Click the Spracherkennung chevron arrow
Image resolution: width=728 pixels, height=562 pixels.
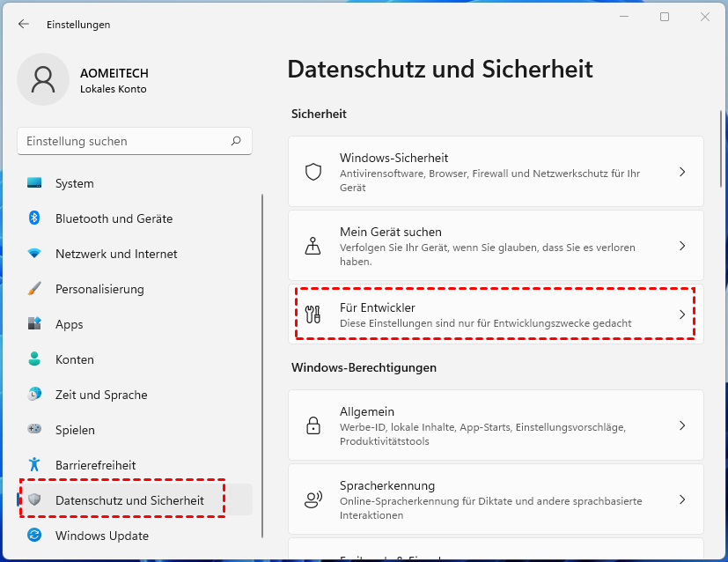point(682,500)
